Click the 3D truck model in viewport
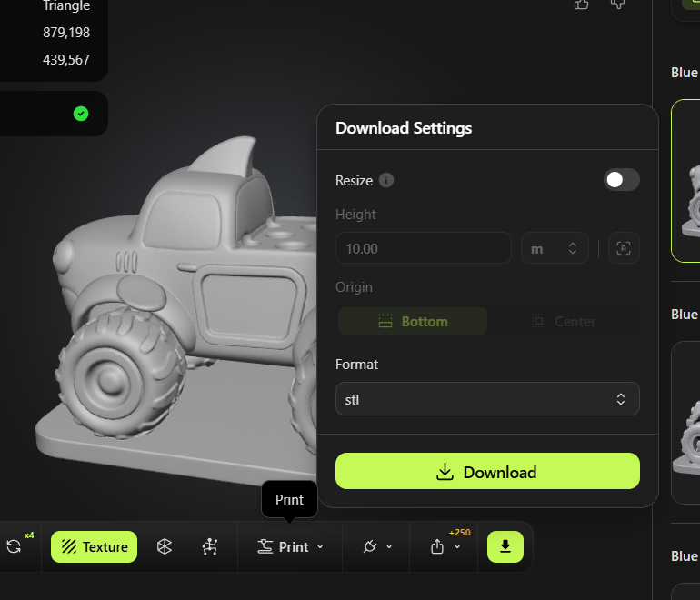 178,313
